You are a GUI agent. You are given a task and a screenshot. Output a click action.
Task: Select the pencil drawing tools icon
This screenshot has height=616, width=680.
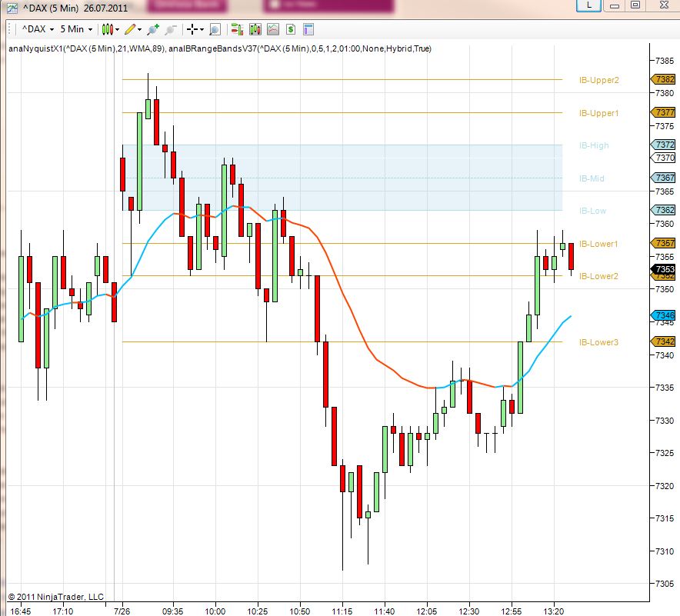tap(130, 29)
